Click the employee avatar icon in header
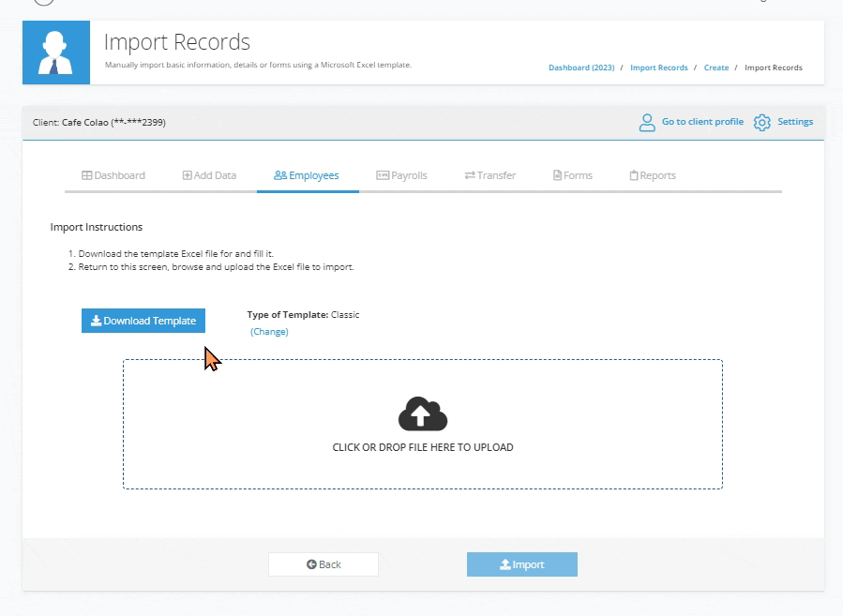 56,53
